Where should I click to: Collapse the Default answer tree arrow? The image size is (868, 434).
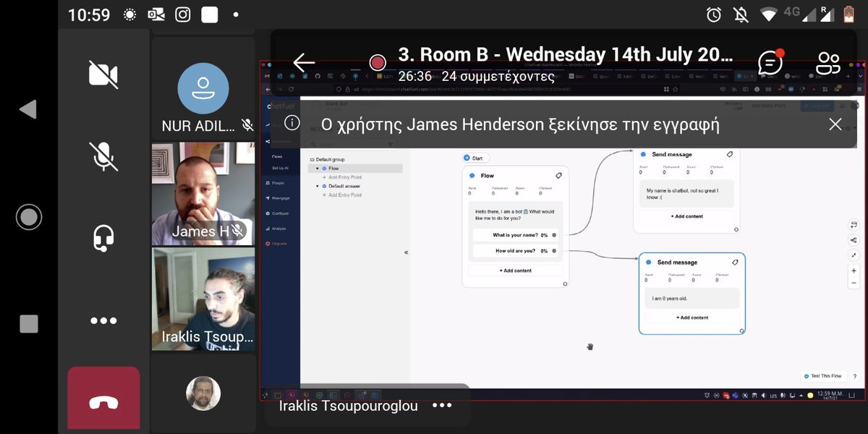(317, 186)
